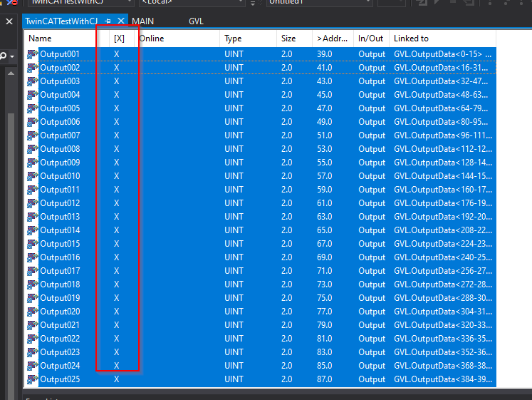Select the Output013 name text

click(x=60, y=217)
